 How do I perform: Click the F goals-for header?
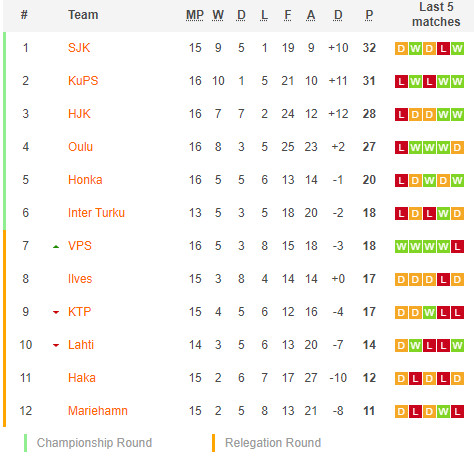pos(288,15)
